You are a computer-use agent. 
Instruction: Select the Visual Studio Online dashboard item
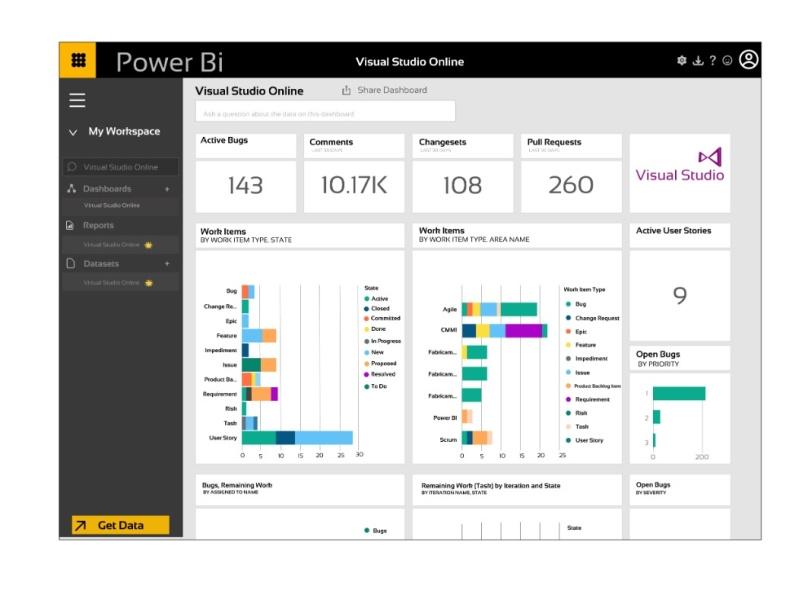click(112, 205)
